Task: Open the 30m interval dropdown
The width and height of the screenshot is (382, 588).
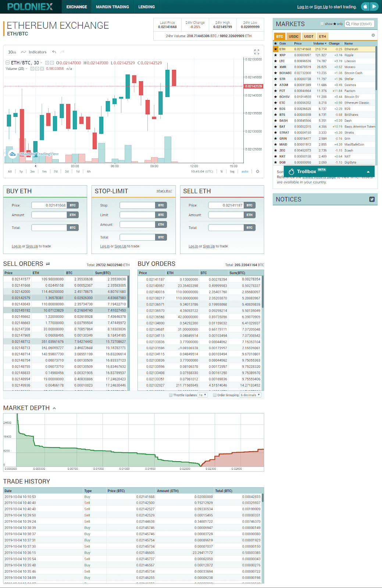Action: [12, 52]
